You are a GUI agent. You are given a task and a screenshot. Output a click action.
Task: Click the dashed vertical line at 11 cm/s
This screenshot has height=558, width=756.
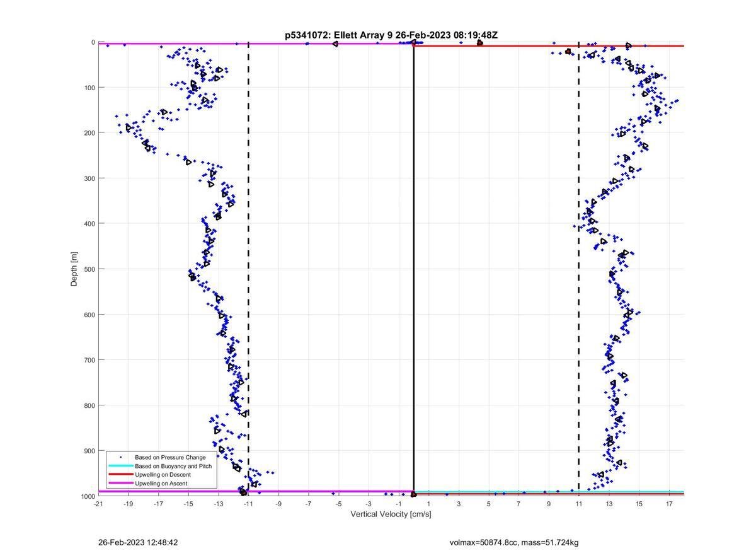pyautogui.click(x=579, y=269)
